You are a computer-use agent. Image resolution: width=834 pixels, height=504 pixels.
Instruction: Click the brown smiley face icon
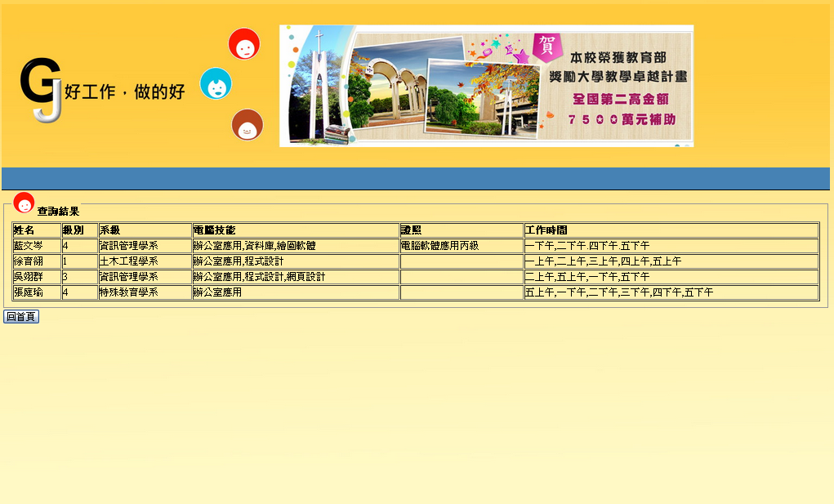[247, 125]
